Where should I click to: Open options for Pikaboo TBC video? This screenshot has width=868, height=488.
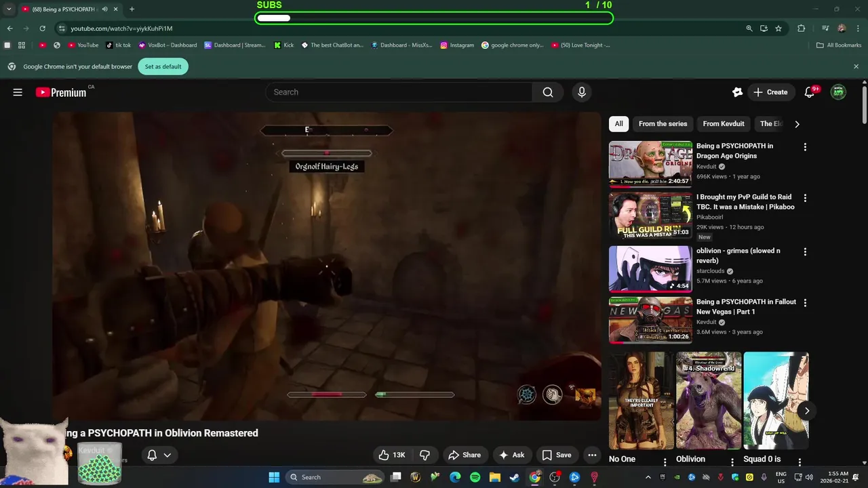tap(805, 198)
